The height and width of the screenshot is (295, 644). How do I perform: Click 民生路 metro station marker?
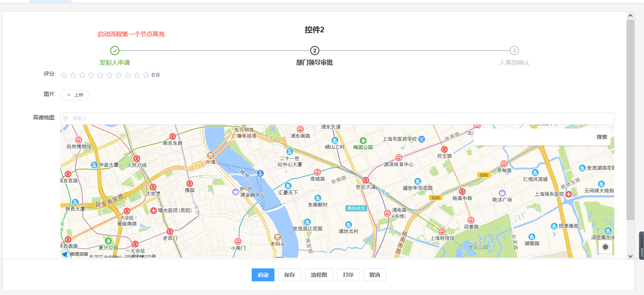click(x=444, y=150)
